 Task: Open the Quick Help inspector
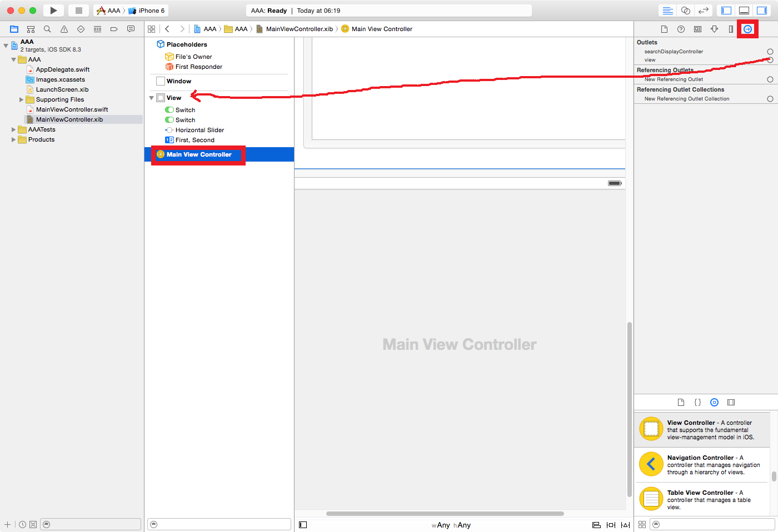tap(681, 29)
